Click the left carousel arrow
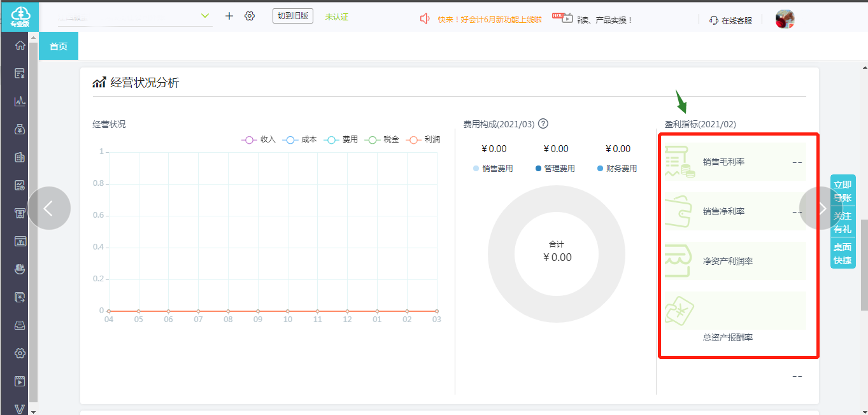The image size is (868, 415). point(49,208)
